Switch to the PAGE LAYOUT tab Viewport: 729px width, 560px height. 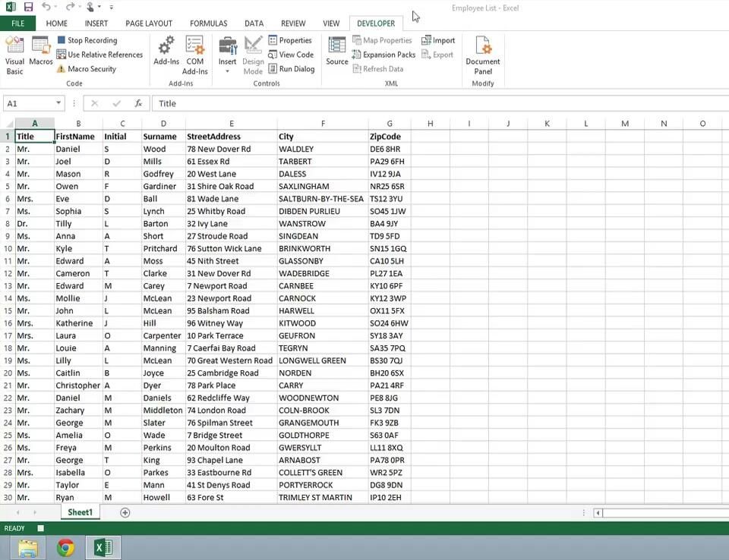(x=149, y=24)
